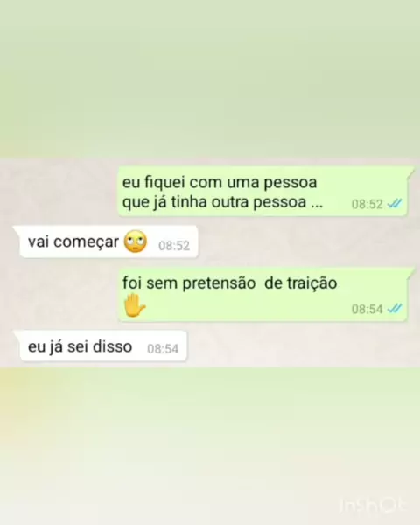
Task: Tap the 08:52 timestamp on the green message
Action: click(367, 204)
